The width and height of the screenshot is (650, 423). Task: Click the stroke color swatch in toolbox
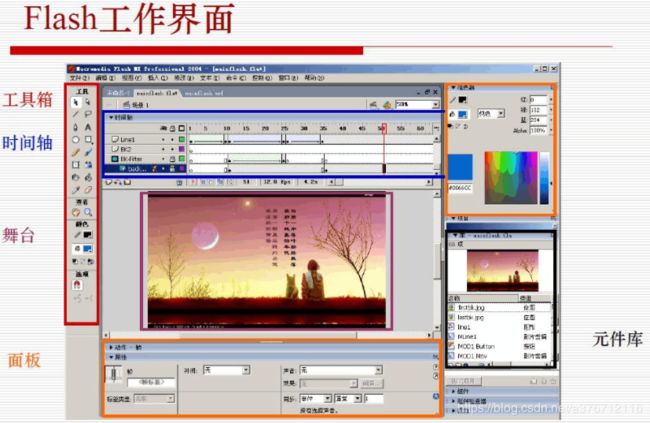pyautogui.click(x=88, y=235)
